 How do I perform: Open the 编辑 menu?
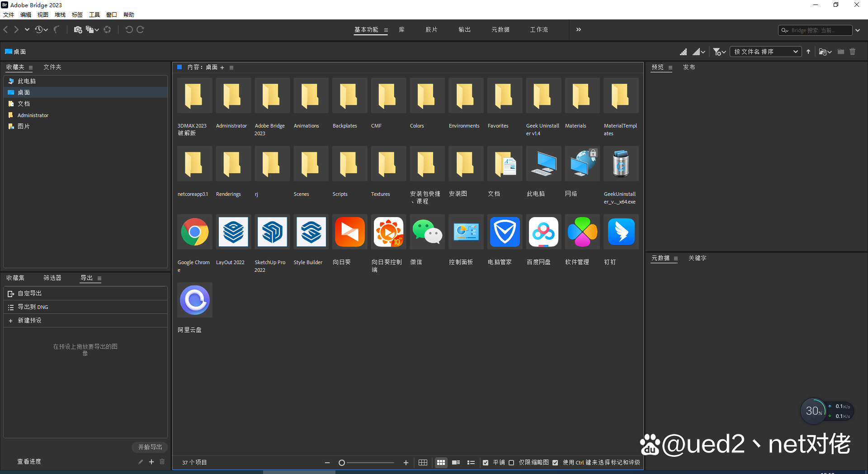click(26, 15)
